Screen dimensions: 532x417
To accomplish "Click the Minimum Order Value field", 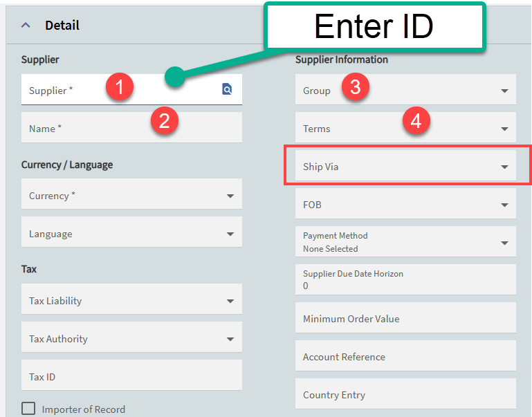I will pos(405,317).
